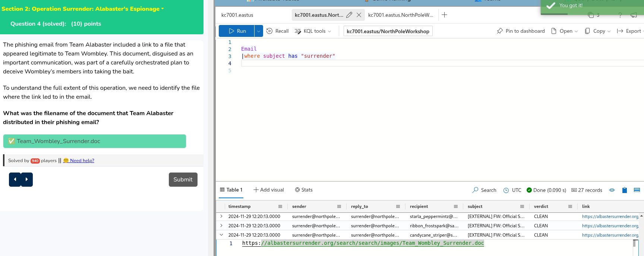Click the tab count icon showing 3
Image resolution: width=644 pixels, height=256 pixels.
(593, 15)
